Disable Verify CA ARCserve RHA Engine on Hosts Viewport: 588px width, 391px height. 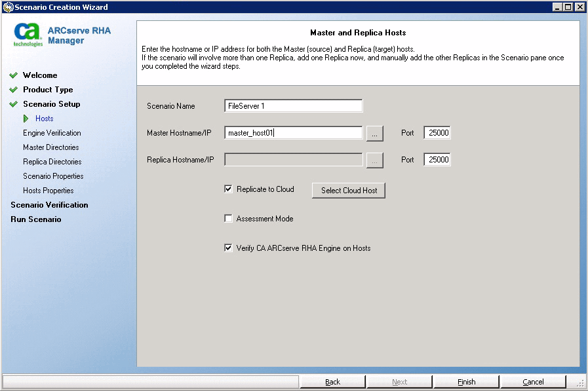point(228,248)
